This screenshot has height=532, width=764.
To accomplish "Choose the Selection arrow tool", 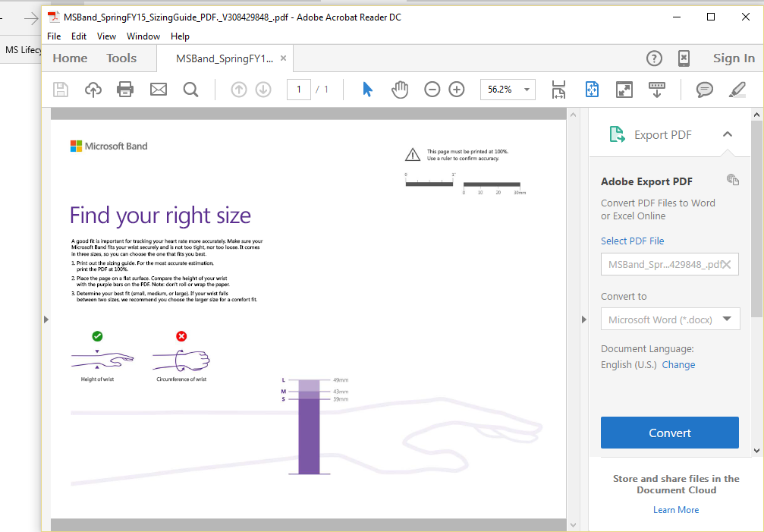I will tap(368, 90).
